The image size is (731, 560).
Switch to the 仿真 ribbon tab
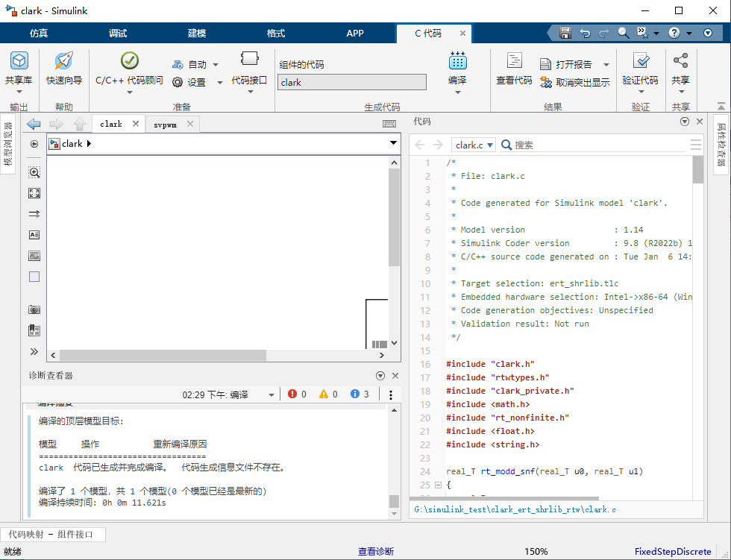tap(39, 33)
